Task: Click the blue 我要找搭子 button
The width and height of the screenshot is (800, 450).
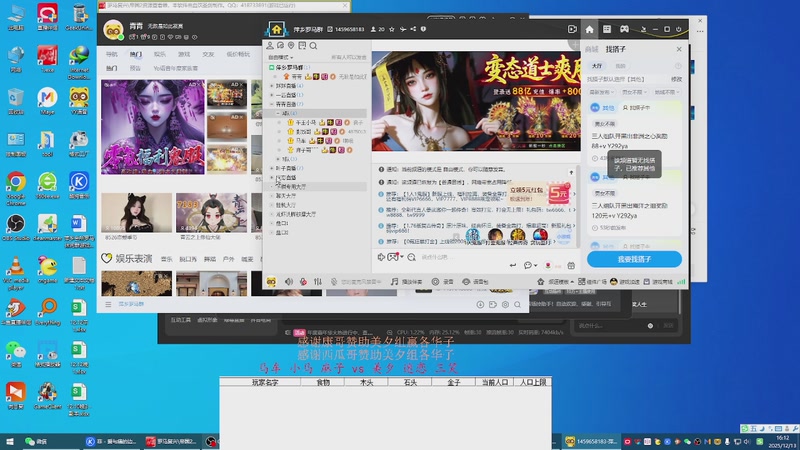Action: click(634, 259)
